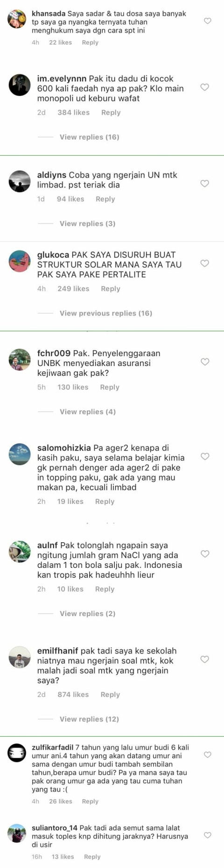Toggle like on suliantoro_14's comment
This screenshot has width=224, height=868.
(208, 835)
